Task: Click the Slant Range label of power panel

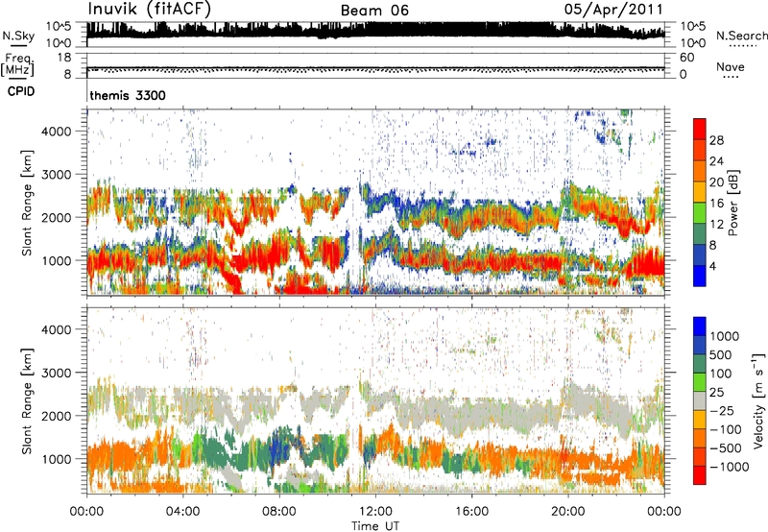Action: (28, 203)
